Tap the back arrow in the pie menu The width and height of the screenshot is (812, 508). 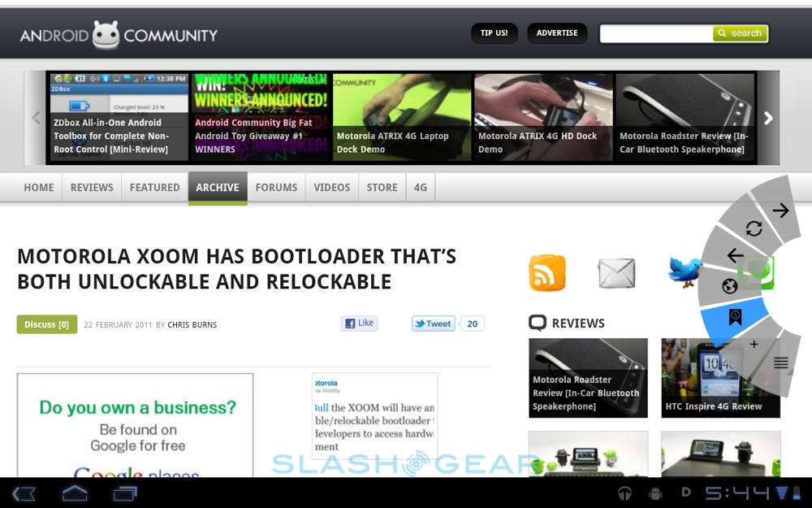pos(735,256)
